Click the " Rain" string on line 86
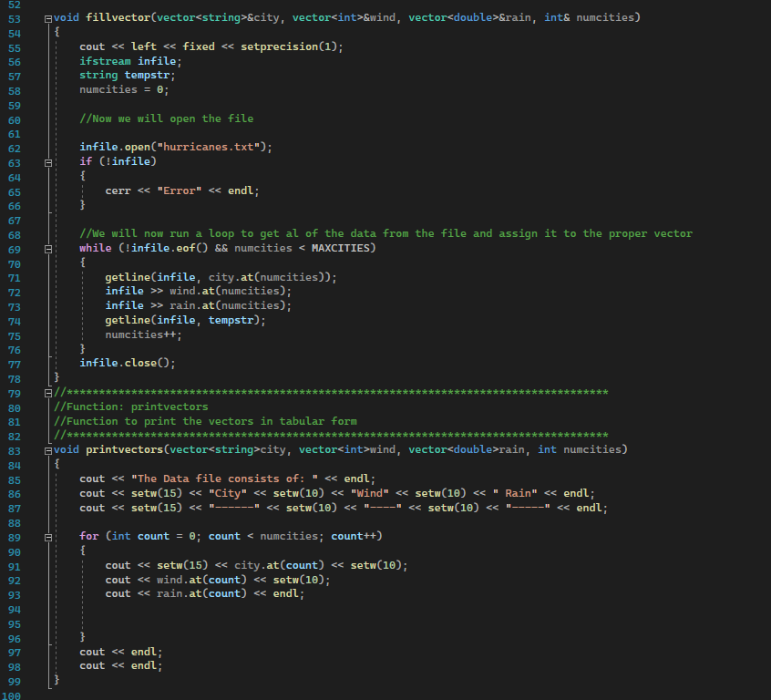The height and width of the screenshot is (700, 771). tap(515, 493)
